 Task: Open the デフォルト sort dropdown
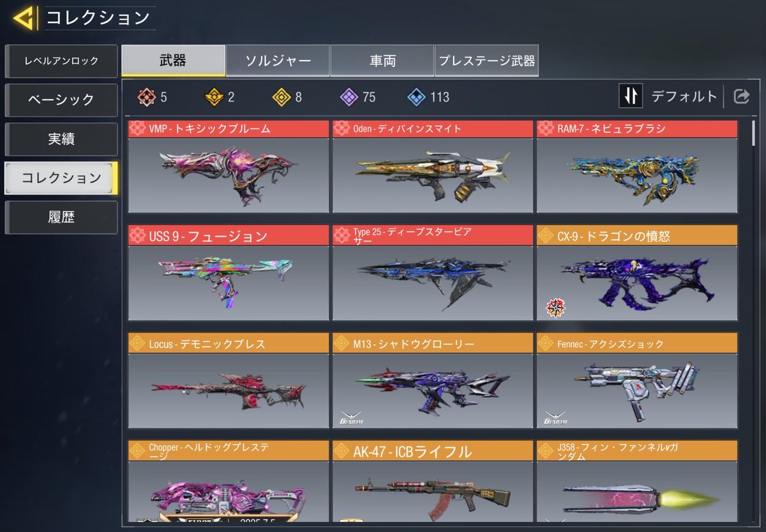(x=684, y=96)
